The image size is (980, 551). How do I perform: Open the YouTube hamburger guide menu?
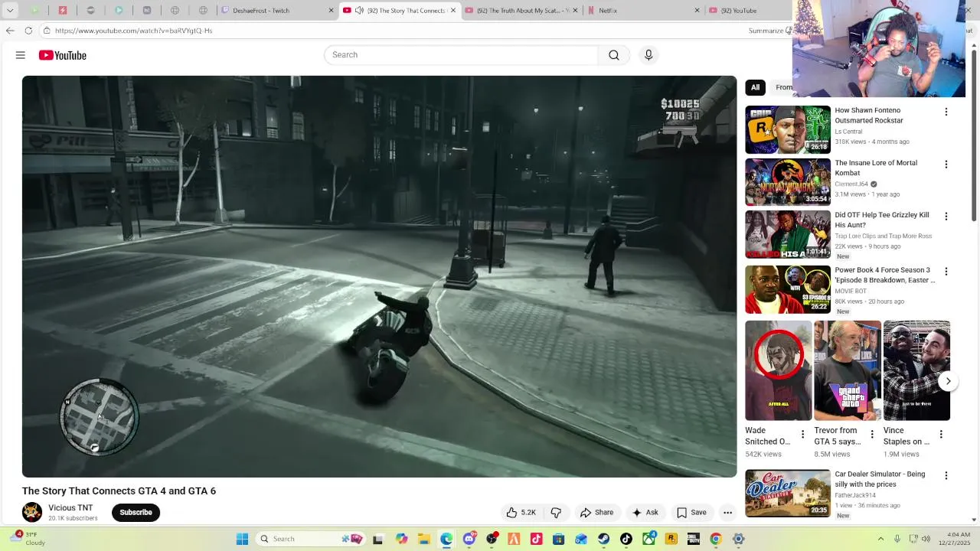(x=21, y=55)
